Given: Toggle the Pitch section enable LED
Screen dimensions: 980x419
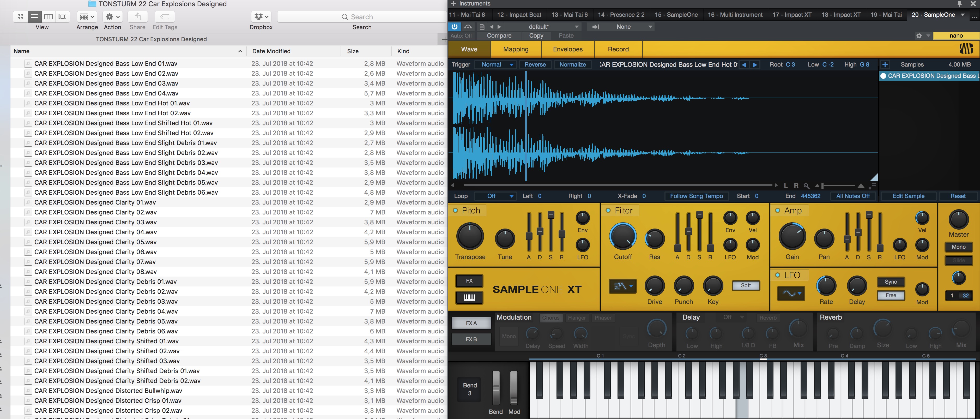Looking at the screenshot, I should pyautogui.click(x=455, y=211).
